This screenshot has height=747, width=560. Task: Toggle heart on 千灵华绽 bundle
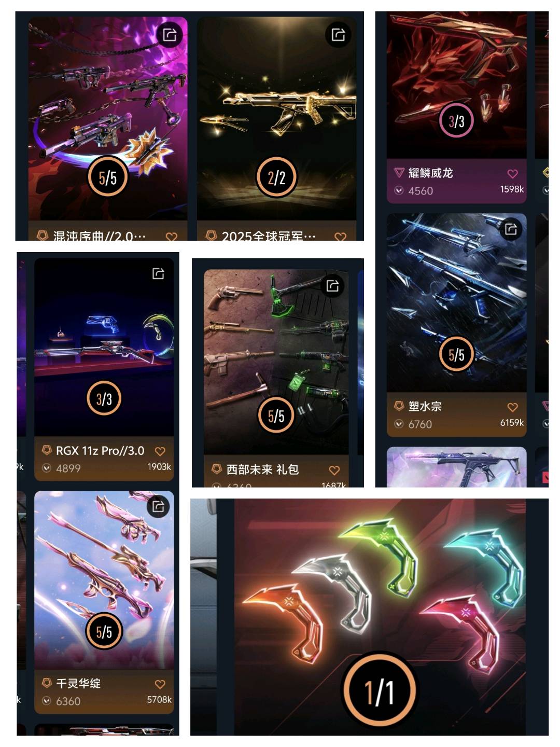pos(160,684)
